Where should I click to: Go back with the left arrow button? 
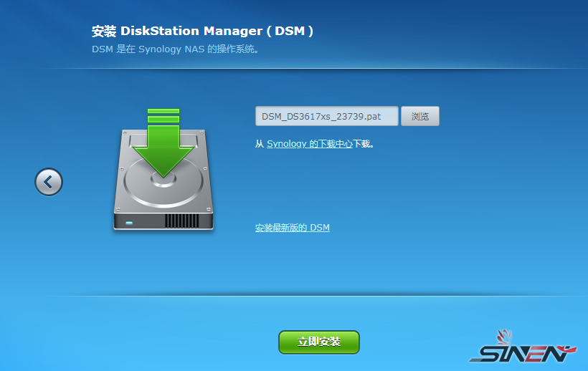pyautogui.click(x=49, y=182)
